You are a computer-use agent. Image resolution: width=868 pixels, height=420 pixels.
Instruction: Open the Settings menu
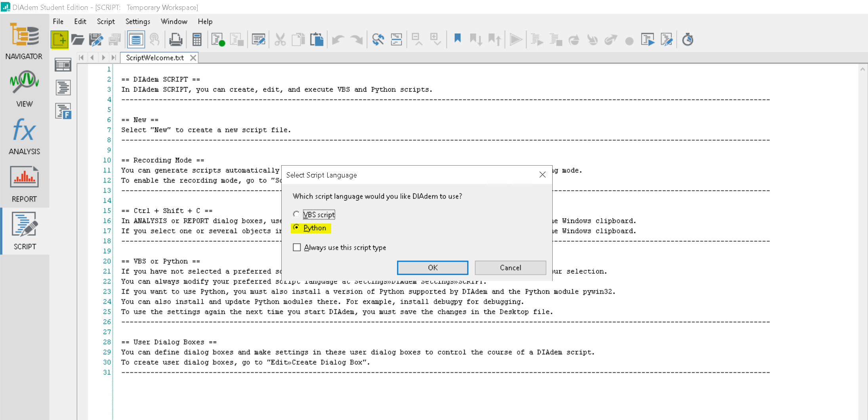(138, 21)
